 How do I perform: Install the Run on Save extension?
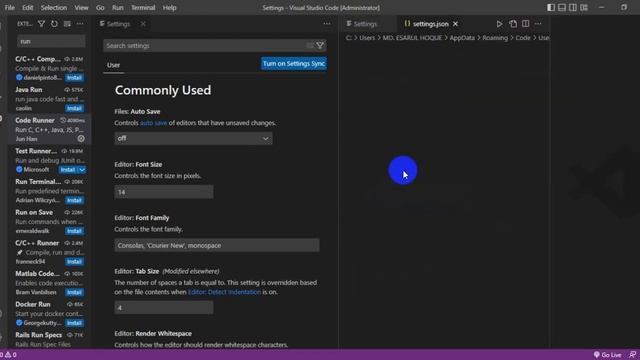click(x=74, y=231)
